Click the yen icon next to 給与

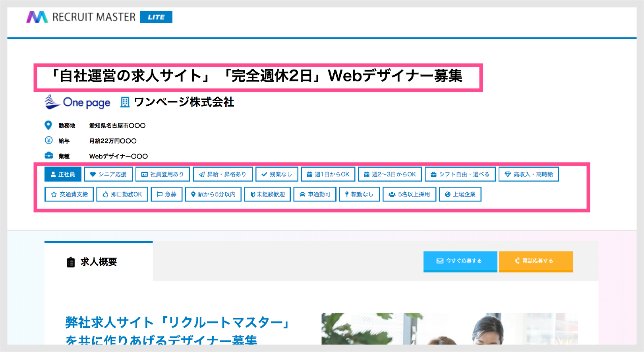click(x=48, y=140)
